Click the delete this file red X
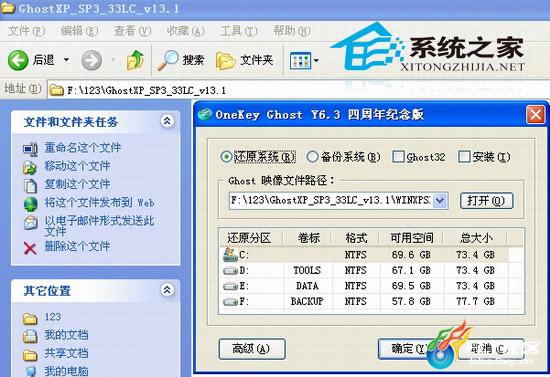 30,248
